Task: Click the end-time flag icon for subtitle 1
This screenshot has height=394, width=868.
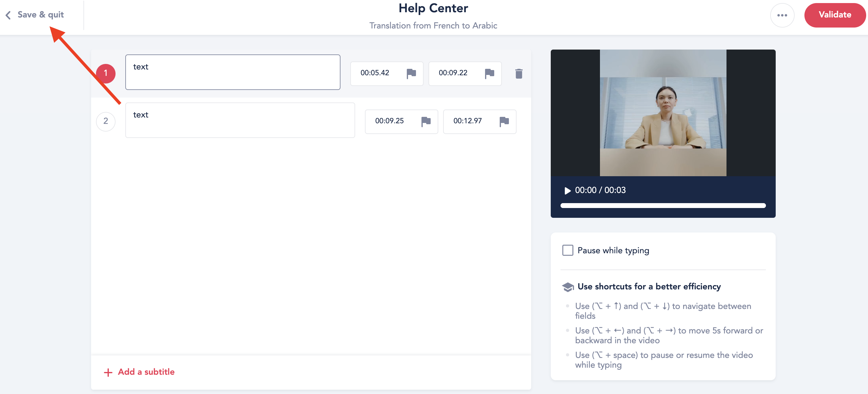Action: (489, 73)
